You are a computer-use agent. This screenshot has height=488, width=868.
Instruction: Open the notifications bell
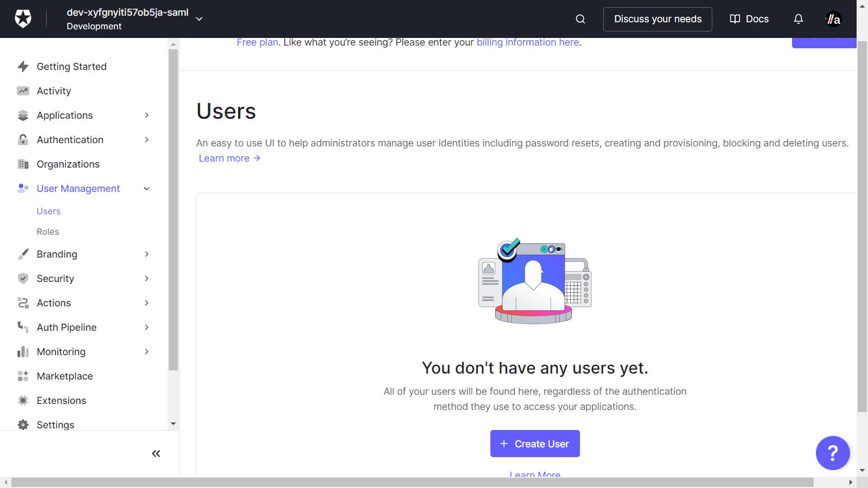798,19
